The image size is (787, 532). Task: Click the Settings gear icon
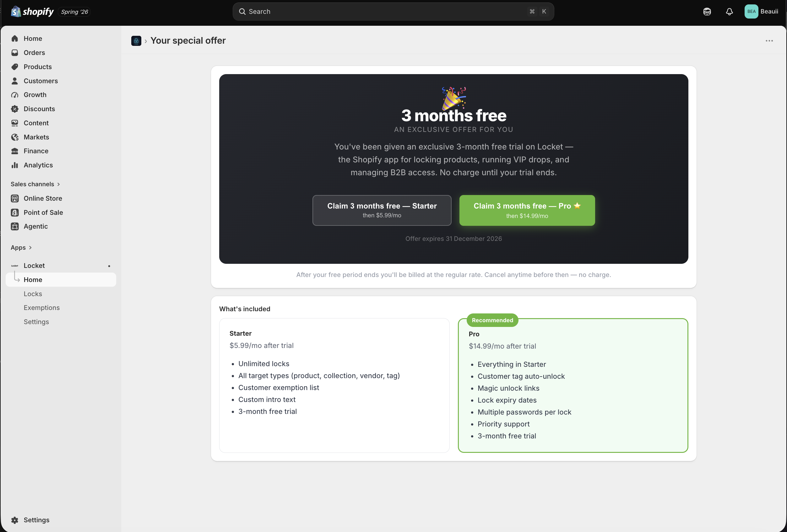tap(14, 520)
